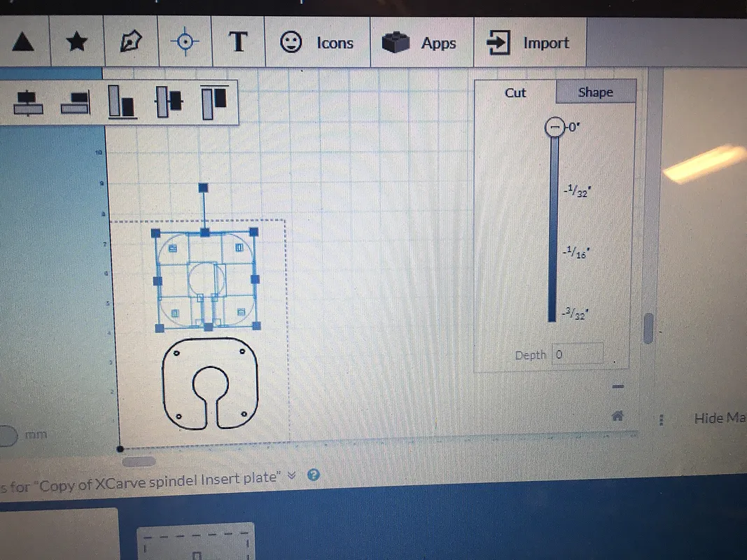
Task: Align selected objects to top edge
Action: 215,102
